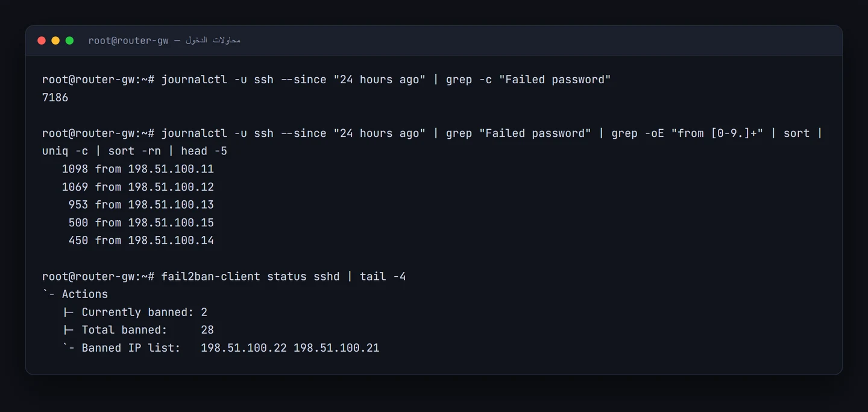
Task: Click the first journalctl command line
Action: coord(326,80)
